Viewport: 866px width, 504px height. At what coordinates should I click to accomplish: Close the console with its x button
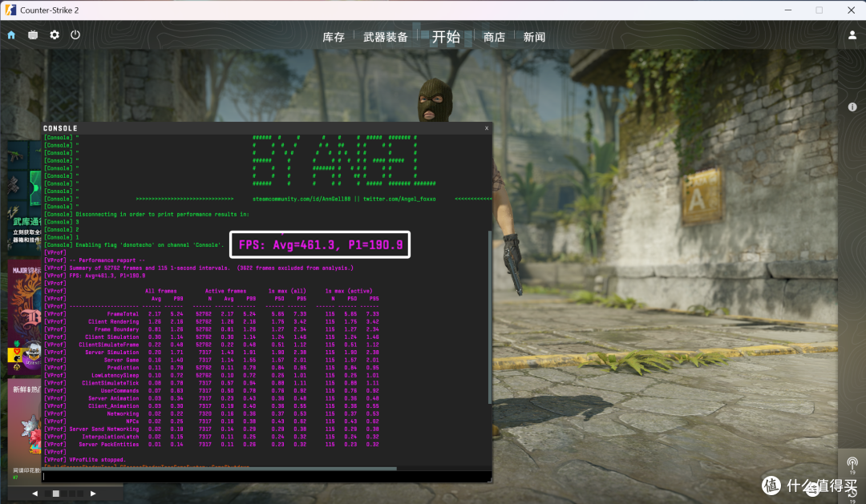pyautogui.click(x=487, y=128)
